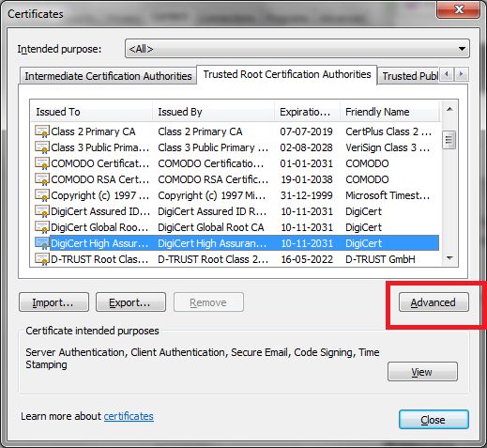Click the Export... button
Image resolution: width=487 pixels, height=448 pixels.
tap(130, 302)
